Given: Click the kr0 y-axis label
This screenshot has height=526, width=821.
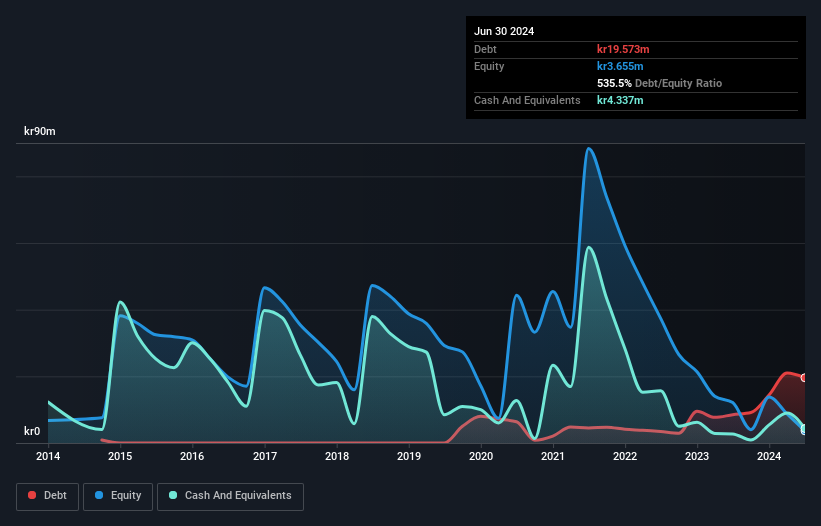Looking at the screenshot, I should (32, 431).
